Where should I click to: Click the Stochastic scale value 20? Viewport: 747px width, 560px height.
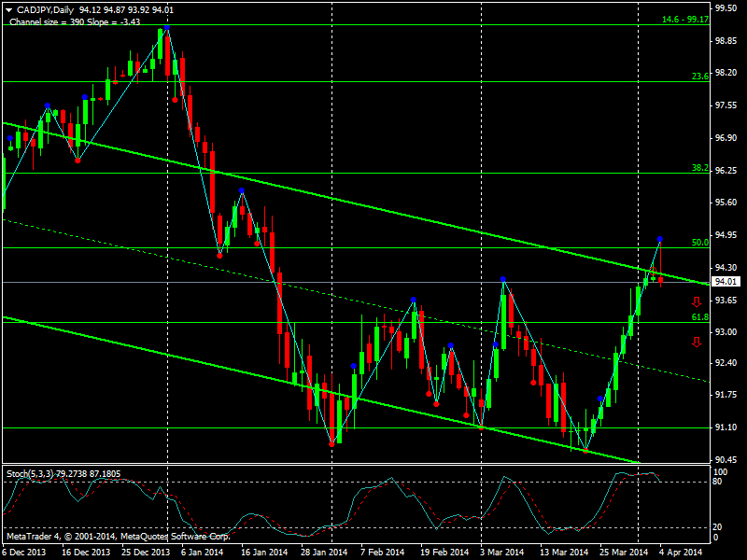click(717, 526)
